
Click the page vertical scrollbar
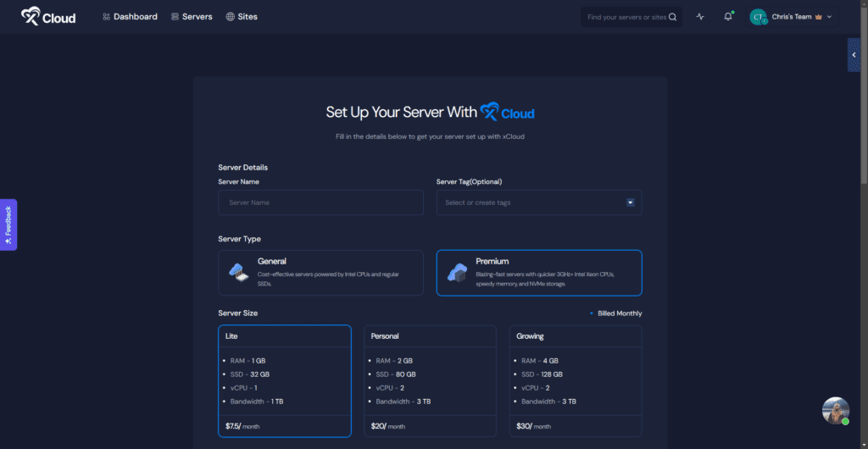[x=863, y=102]
